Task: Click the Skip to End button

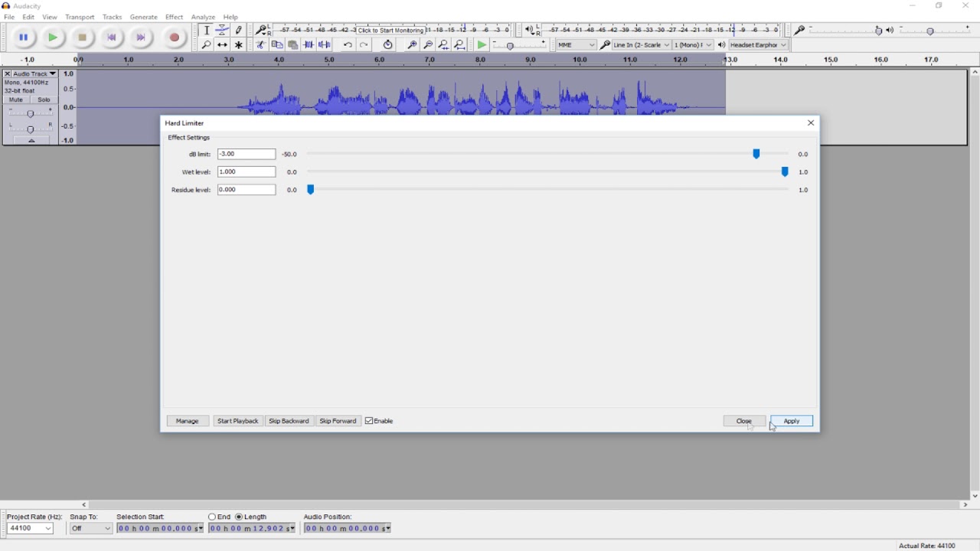Action: click(x=141, y=37)
